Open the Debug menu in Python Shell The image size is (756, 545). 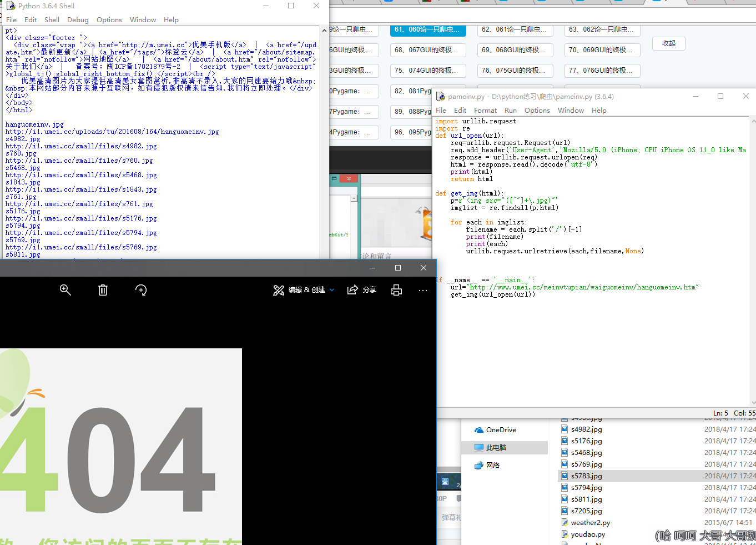point(78,20)
